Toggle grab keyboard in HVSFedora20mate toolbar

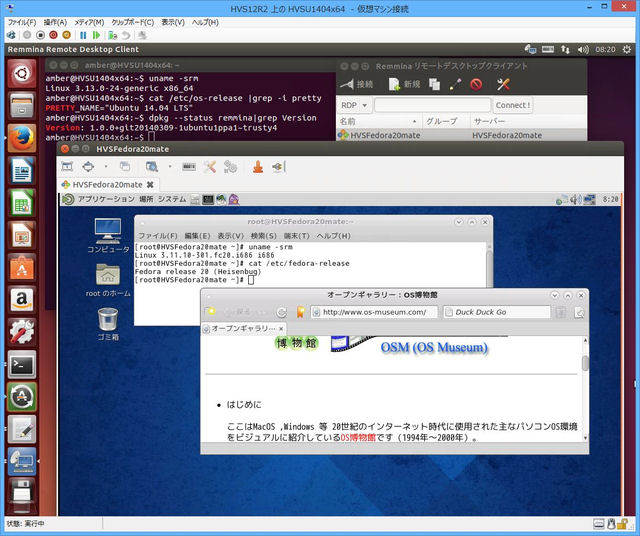[189, 166]
